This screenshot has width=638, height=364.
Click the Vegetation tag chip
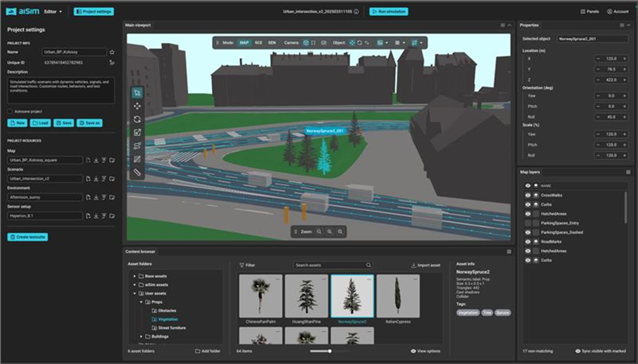pyautogui.click(x=468, y=313)
